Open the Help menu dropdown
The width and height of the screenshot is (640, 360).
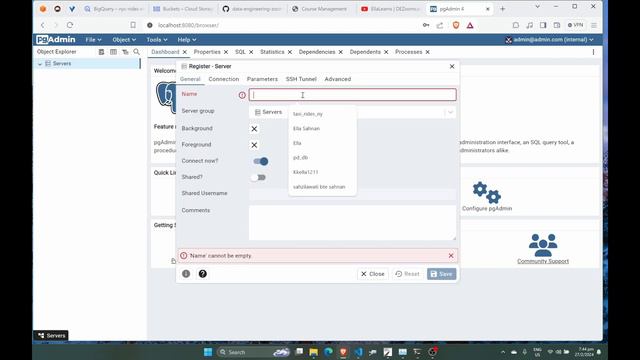click(x=187, y=40)
